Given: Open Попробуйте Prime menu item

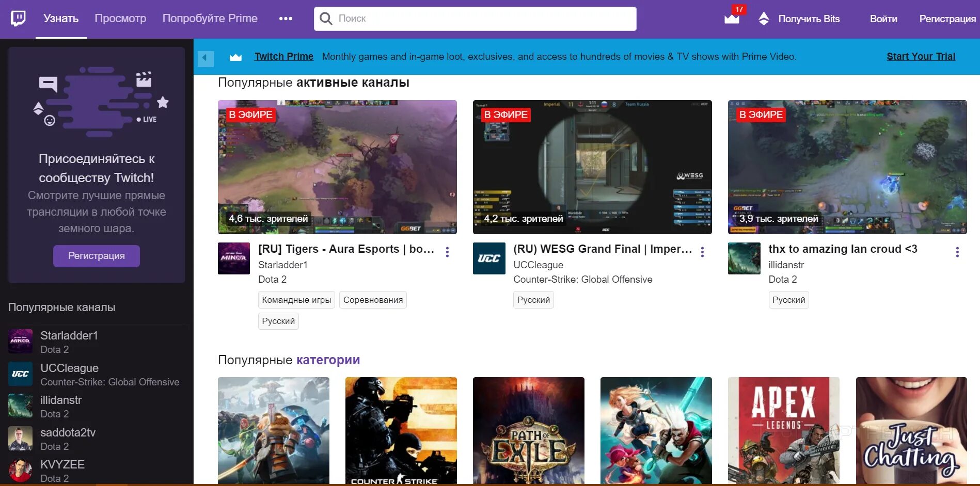Looking at the screenshot, I should [210, 19].
